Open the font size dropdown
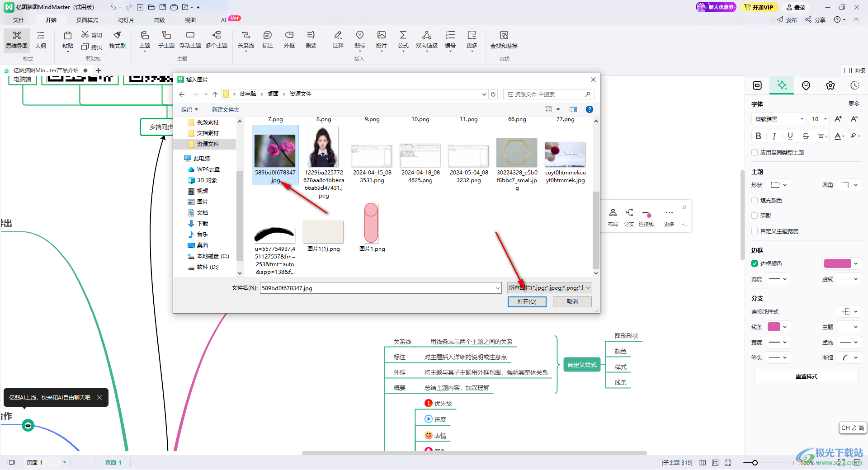The image size is (868, 470). click(x=819, y=119)
